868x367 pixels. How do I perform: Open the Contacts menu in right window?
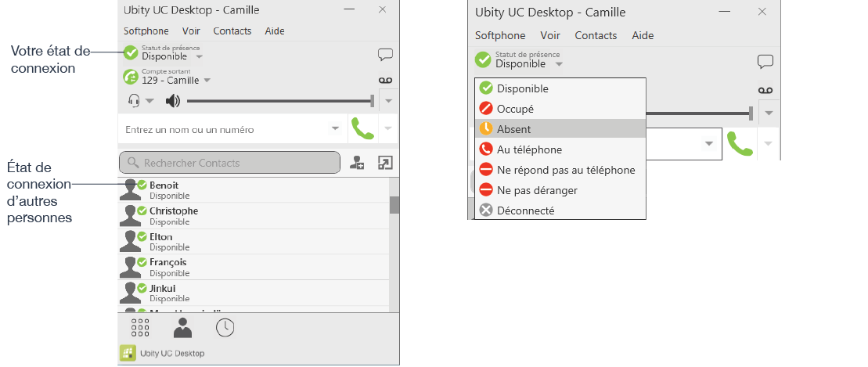pyautogui.click(x=596, y=35)
